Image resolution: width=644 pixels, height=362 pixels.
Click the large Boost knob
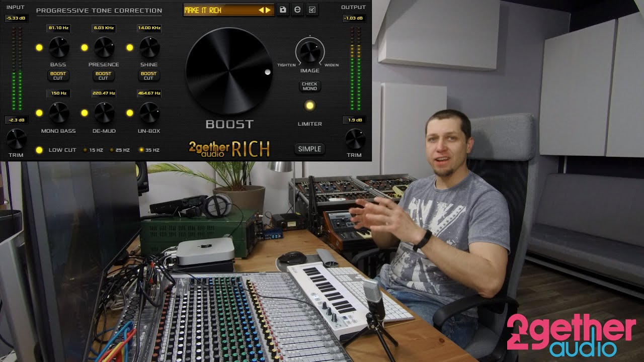click(230, 71)
